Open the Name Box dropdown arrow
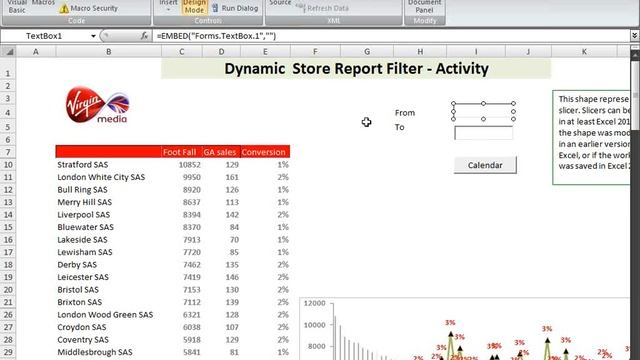This screenshot has width=640, height=360. (x=93, y=36)
